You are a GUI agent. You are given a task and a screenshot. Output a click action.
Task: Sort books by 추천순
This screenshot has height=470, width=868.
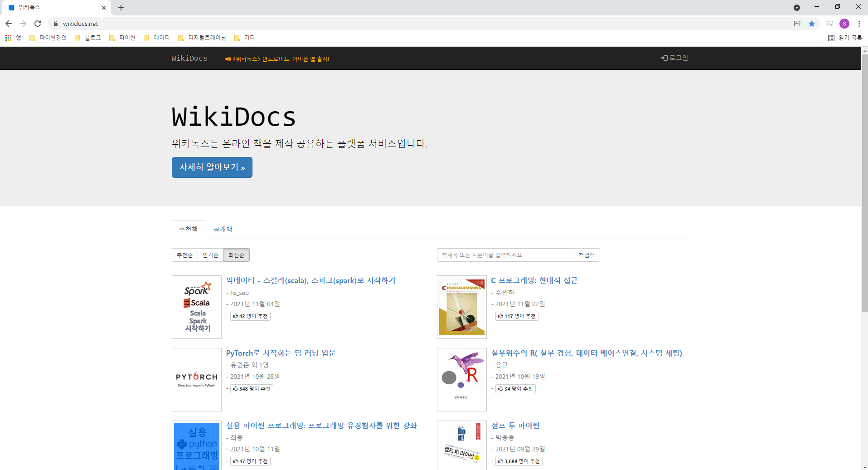184,255
